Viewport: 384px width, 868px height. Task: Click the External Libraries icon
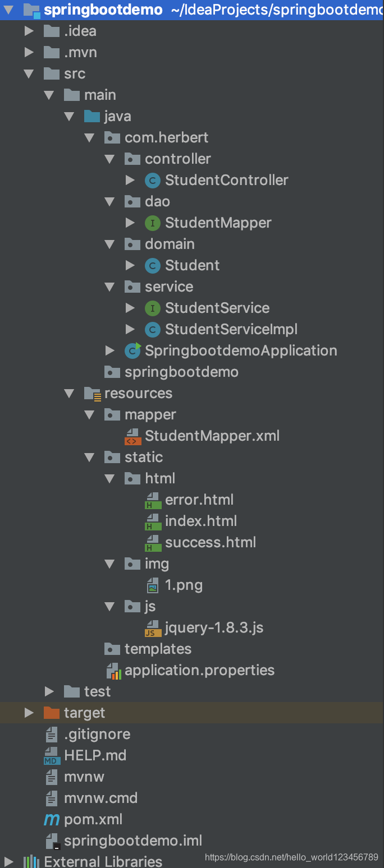coord(31,861)
